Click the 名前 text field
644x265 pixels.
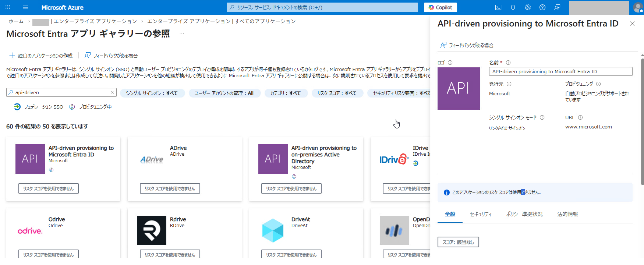pos(560,72)
